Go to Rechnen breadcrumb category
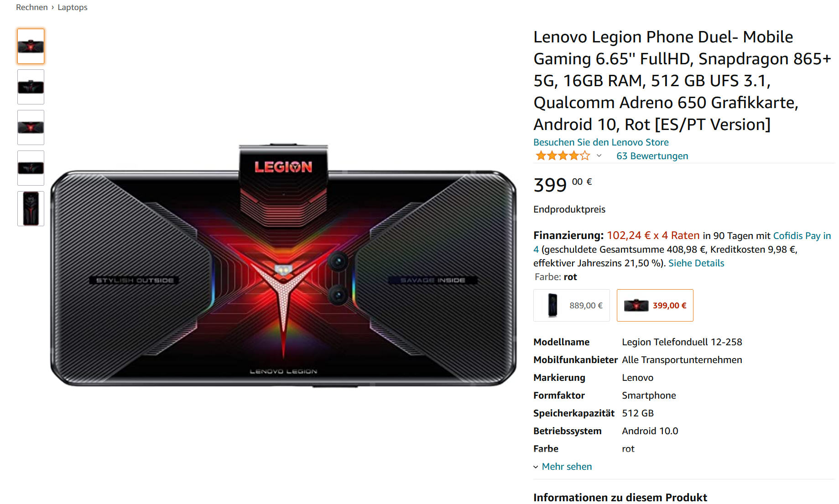 [32, 7]
